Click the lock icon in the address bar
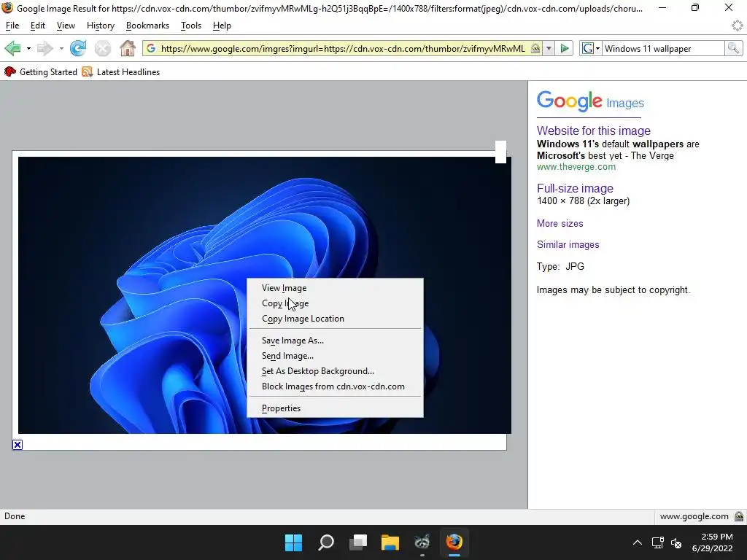This screenshot has width=747, height=560. 535,48
